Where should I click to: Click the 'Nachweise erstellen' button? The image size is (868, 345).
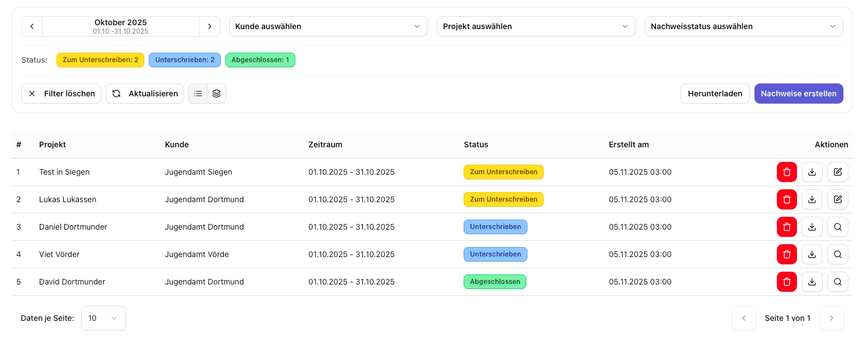(x=798, y=94)
